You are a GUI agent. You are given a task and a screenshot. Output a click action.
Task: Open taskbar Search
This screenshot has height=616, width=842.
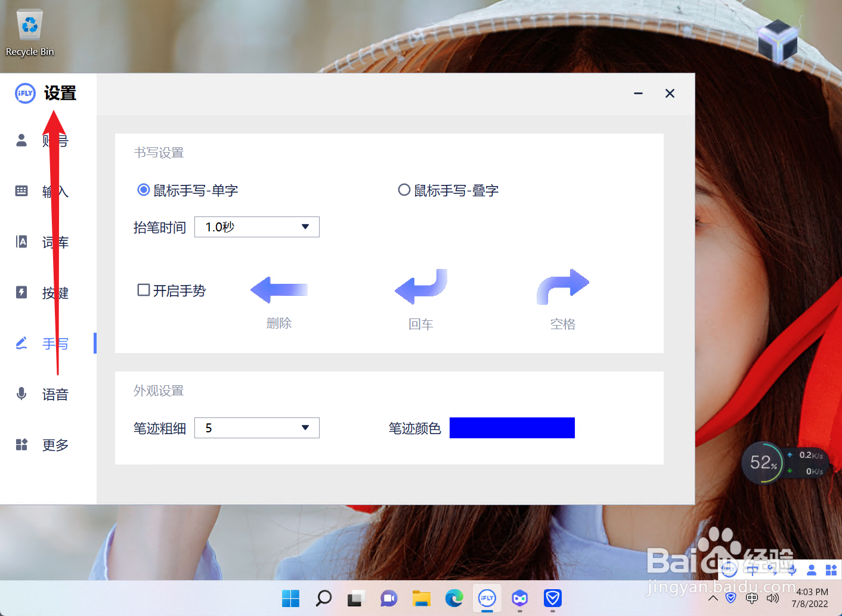(x=323, y=598)
